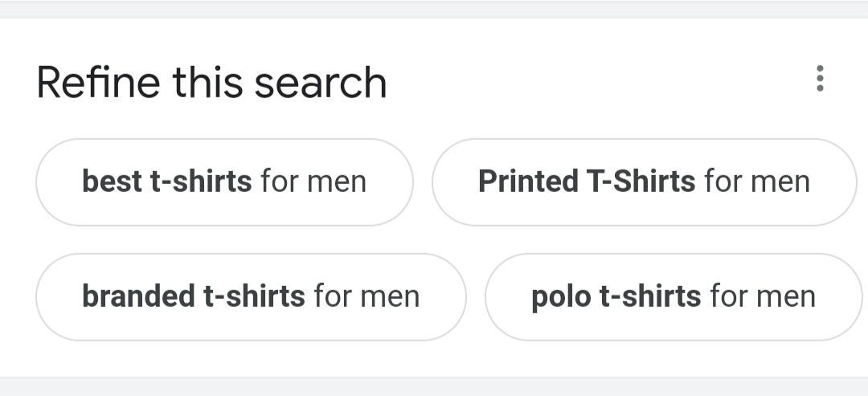Pick the "polo t-shirts for men" refinement

tap(674, 296)
